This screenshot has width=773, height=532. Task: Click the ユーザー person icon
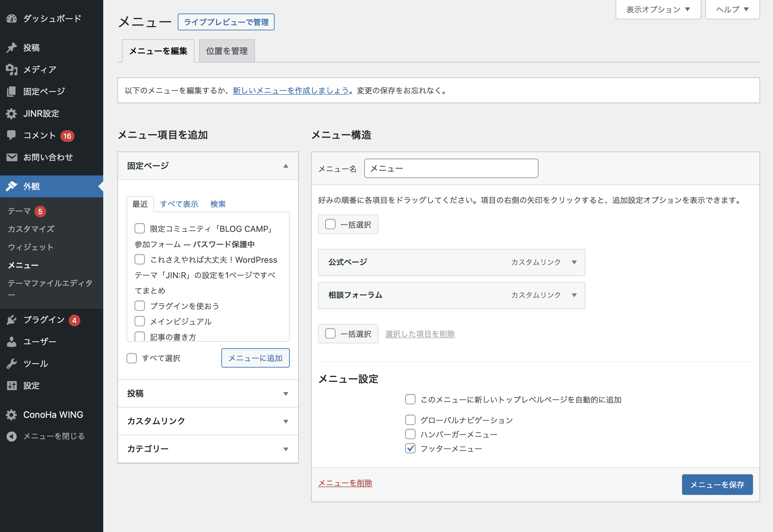pos(12,342)
